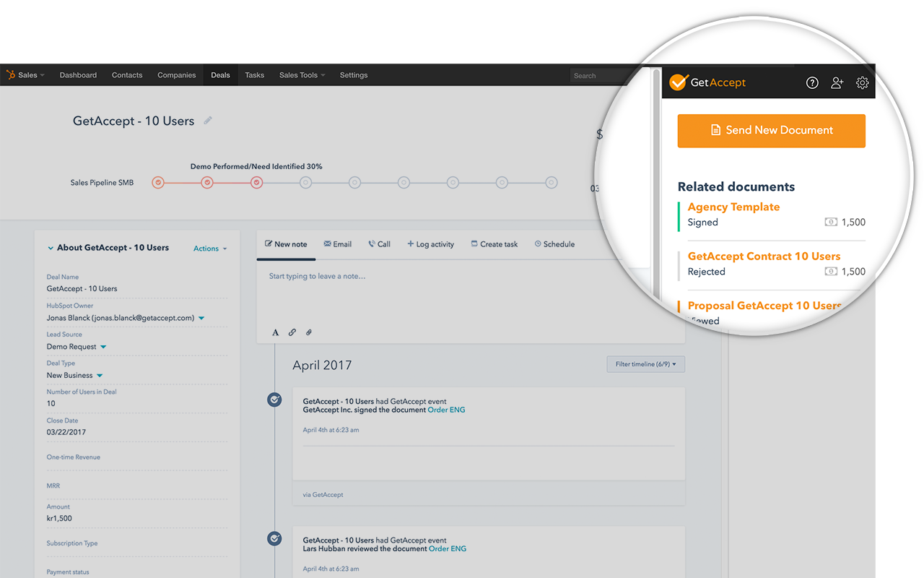The height and width of the screenshot is (578, 924).
Task: Click Send New Document button
Action: pyautogui.click(x=771, y=131)
